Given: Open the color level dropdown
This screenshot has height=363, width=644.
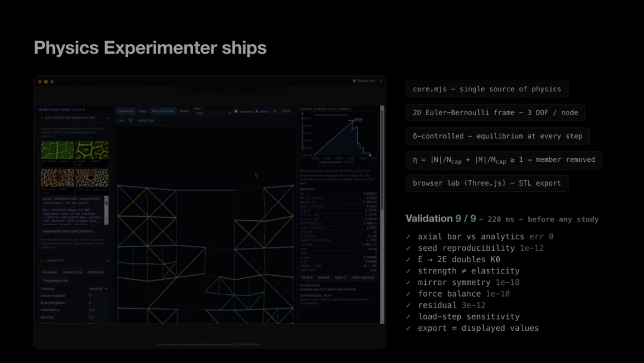Looking at the screenshot, I should tap(213, 113).
